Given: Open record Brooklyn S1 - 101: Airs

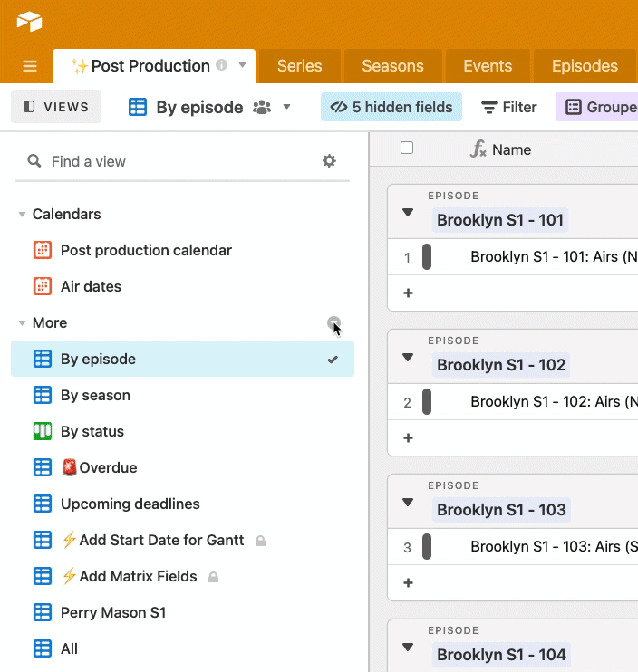Looking at the screenshot, I should [x=554, y=256].
